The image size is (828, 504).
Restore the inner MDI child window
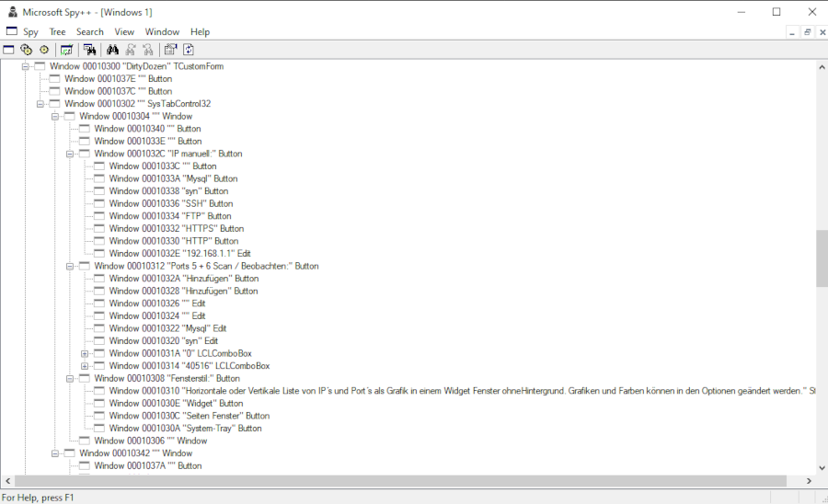tap(808, 32)
